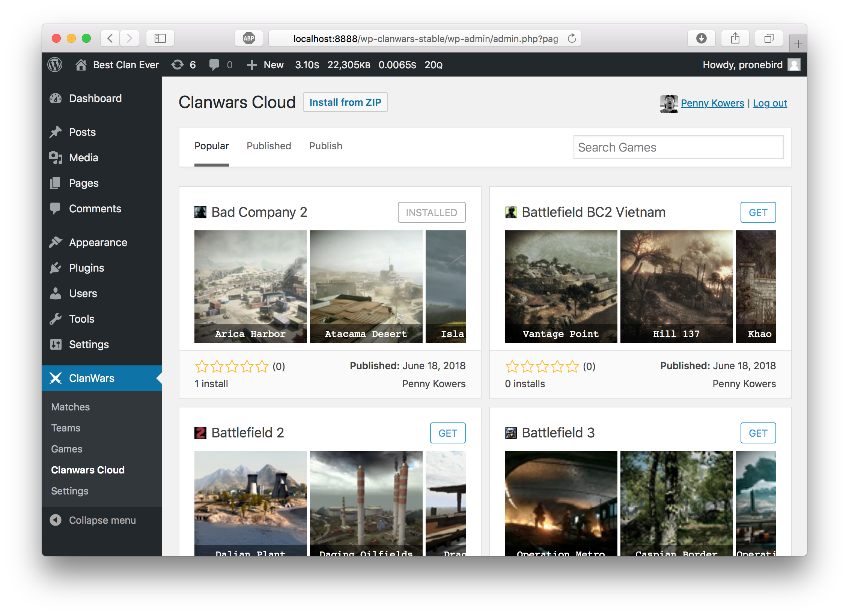Click the Collapse menu arrow icon

[x=56, y=520]
